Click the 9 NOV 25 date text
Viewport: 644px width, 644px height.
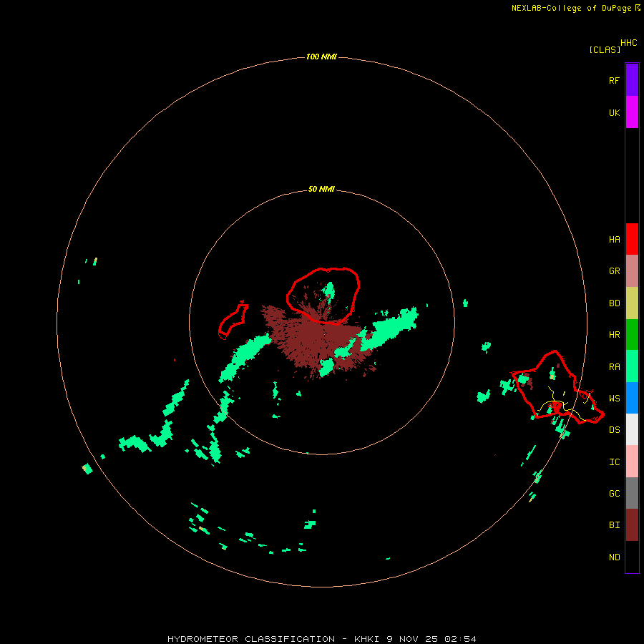coord(412,639)
